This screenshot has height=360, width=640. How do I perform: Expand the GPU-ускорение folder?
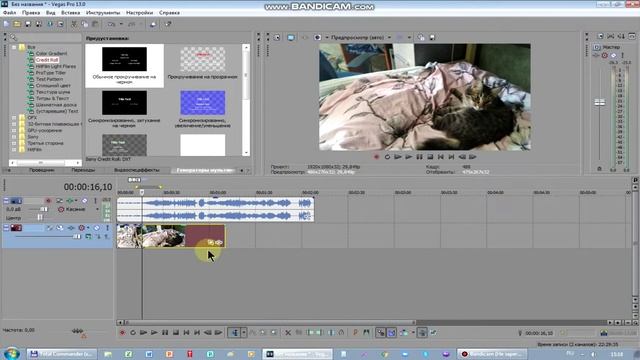click(14, 131)
